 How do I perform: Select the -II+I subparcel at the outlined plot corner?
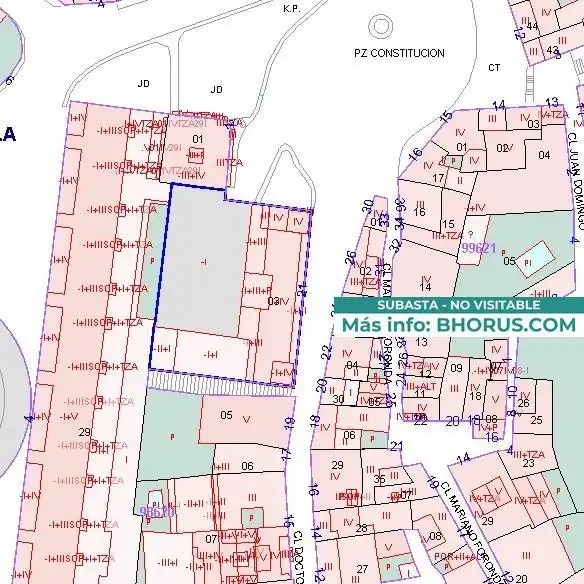(163, 349)
